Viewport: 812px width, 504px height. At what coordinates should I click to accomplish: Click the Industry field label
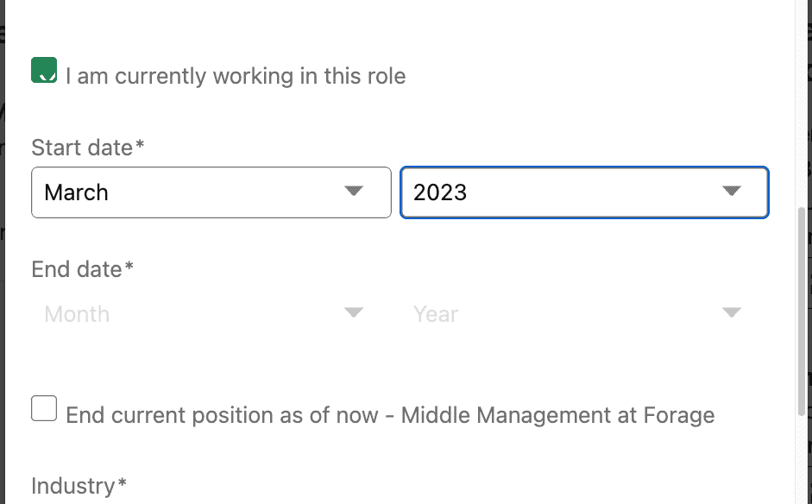point(79,486)
